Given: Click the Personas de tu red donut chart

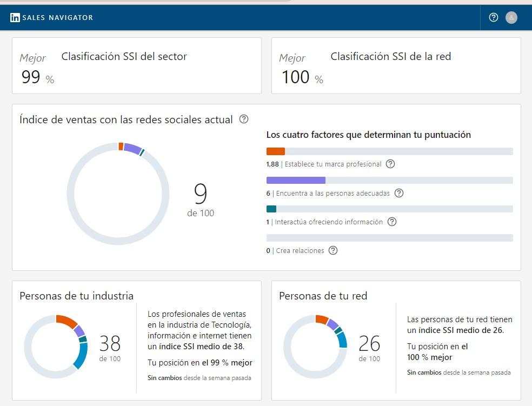Looking at the screenshot, I should coord(315,347).
